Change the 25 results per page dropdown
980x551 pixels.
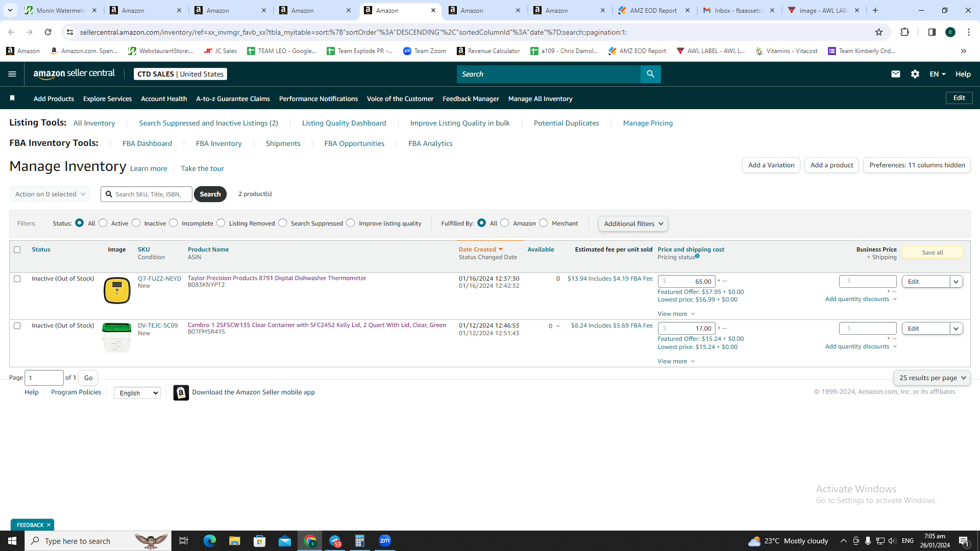(x=932, y=378)
